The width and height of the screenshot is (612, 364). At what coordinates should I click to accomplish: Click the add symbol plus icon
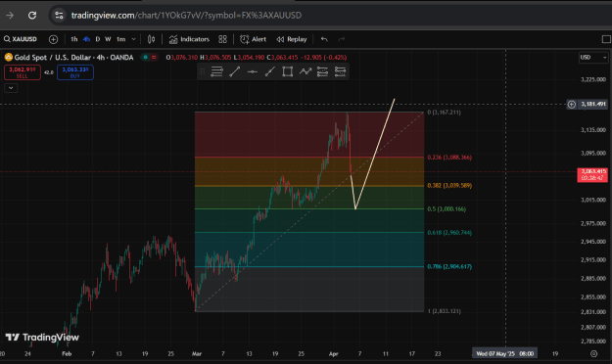54,39
